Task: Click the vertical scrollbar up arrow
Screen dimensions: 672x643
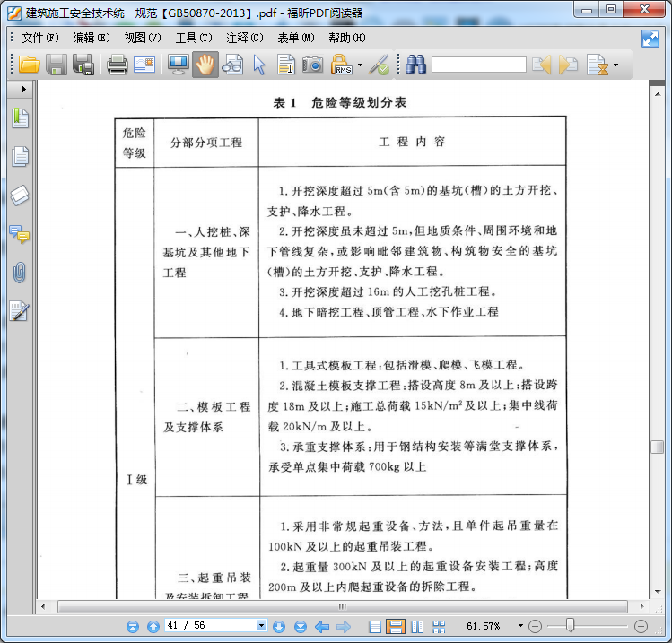Action: (x=658, y=94)
